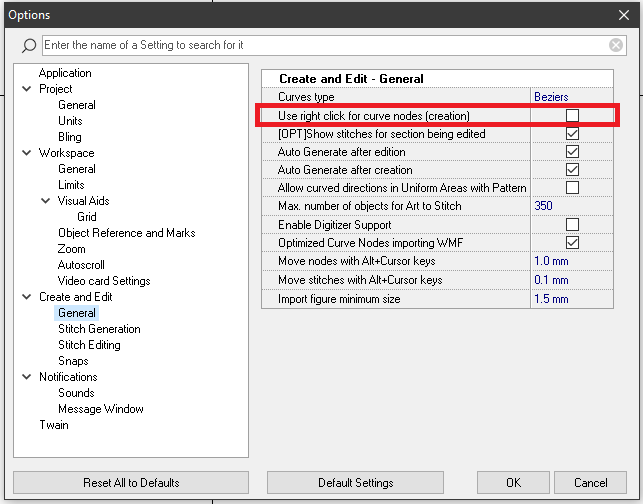This screenshot has width=643, height=504.
Task: Select Move nodes with Alt+Cursor keys label
Action: point(356,261)
